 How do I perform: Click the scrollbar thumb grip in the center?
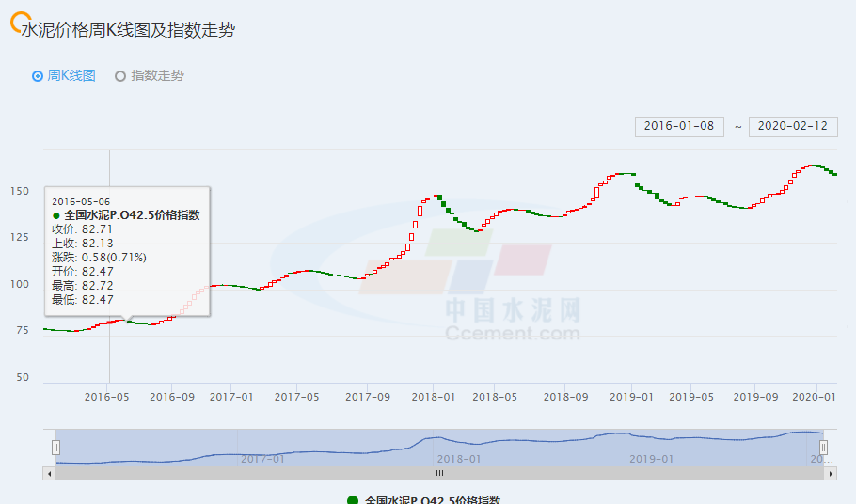(x=438, y=474)
